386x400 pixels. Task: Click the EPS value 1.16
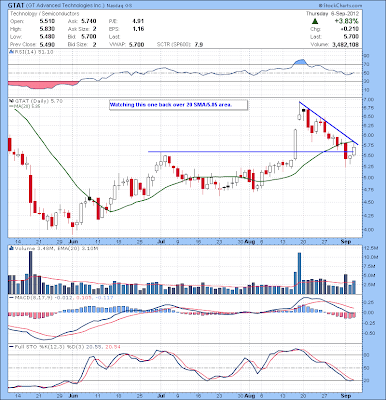tap(138, 29)
